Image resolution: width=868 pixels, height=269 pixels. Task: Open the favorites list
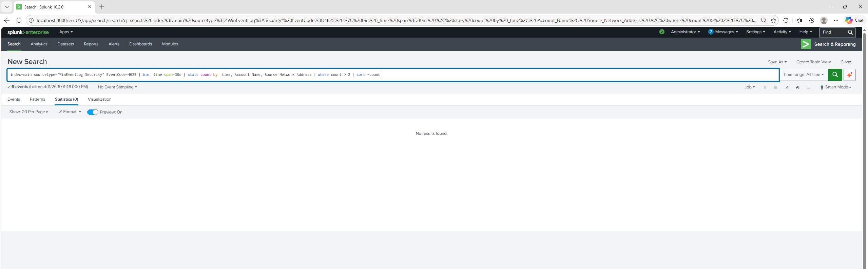click(x=799, y=20)
